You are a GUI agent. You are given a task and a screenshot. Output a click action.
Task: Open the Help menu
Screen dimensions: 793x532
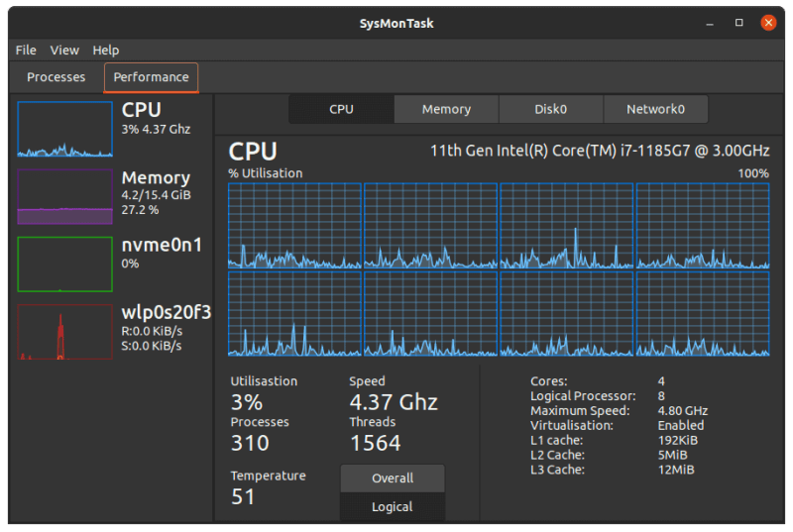(105, 51)
